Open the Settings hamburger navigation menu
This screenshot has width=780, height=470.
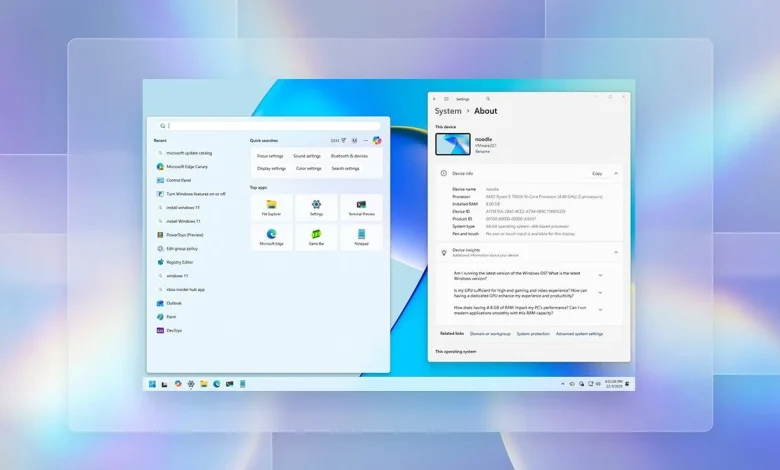[446, 99]
